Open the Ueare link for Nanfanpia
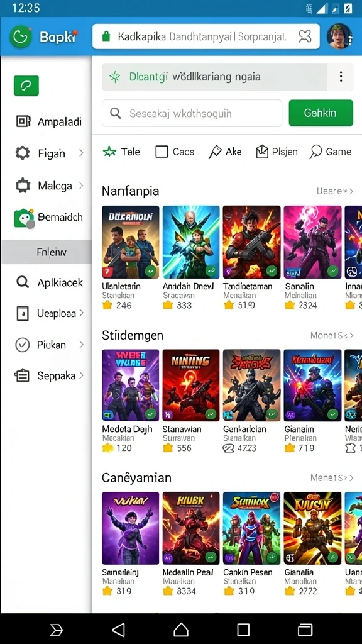 (x=334, y=191)
